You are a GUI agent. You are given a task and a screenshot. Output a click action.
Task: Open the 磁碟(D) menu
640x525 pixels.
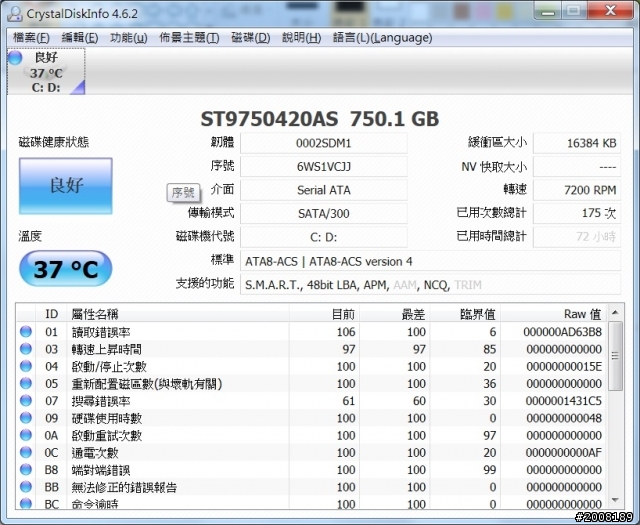[x=251, y=38]
